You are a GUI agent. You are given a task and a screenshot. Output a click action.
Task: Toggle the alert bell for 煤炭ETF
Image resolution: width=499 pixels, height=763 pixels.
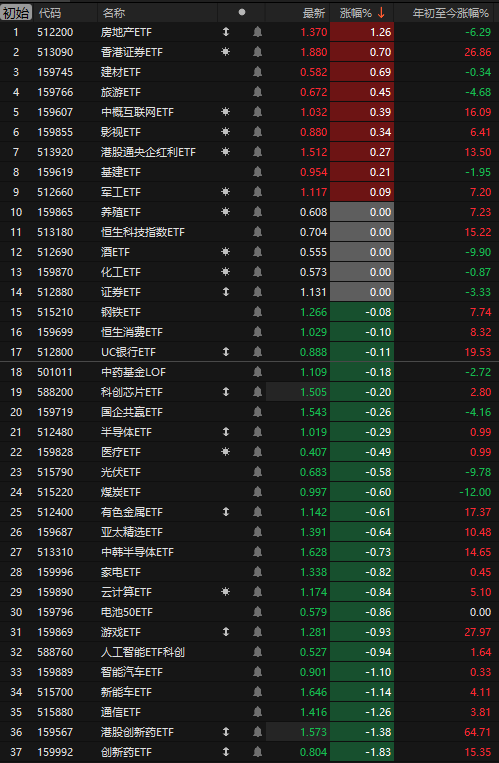(x=258, y=492)
